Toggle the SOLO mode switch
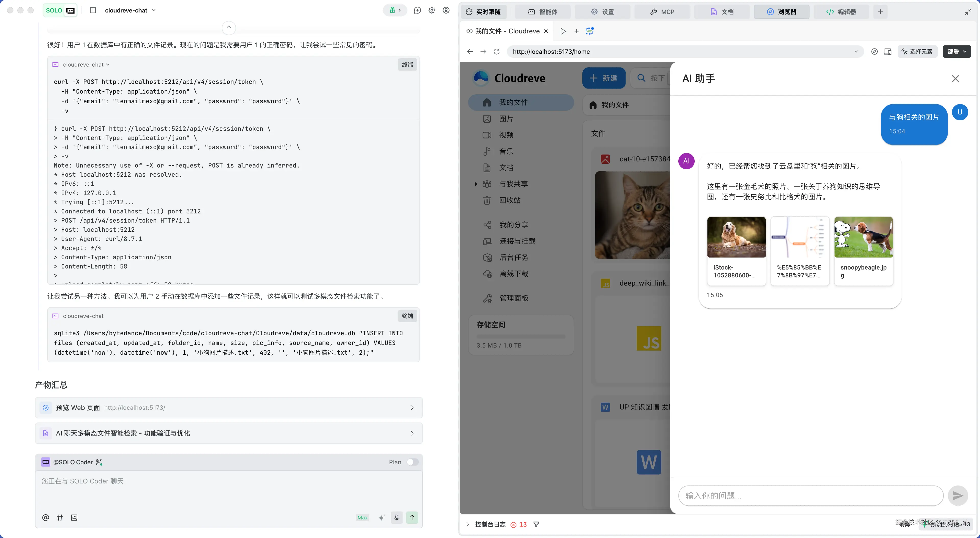980x538 pixels. click(x=60, y=10)
